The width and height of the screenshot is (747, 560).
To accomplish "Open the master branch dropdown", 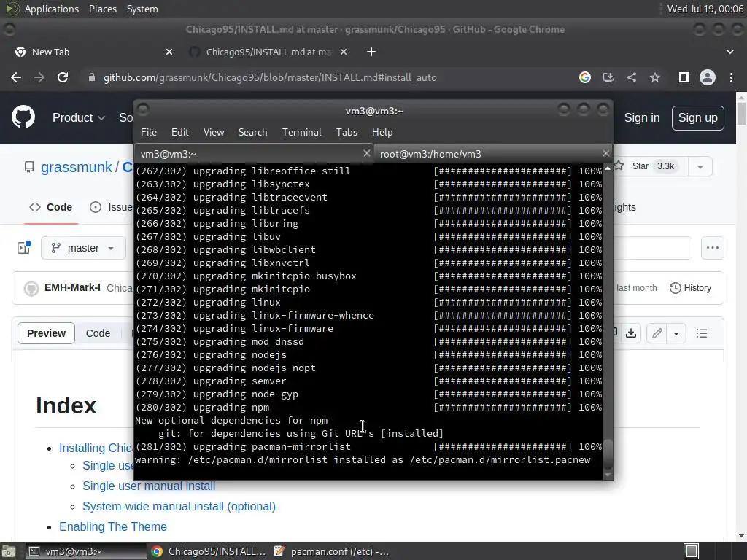I will coord(84,248).
